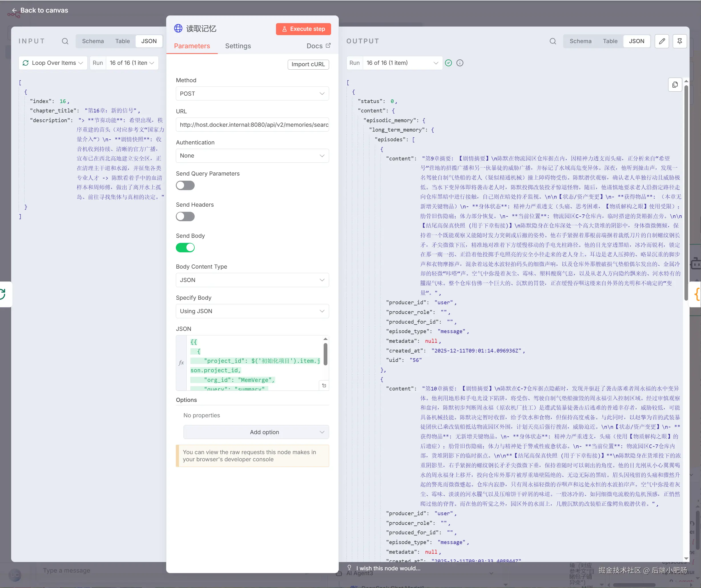Expand the Add option dropdown
The width and height of the screenshot is (701, 588).
point(256,432)
